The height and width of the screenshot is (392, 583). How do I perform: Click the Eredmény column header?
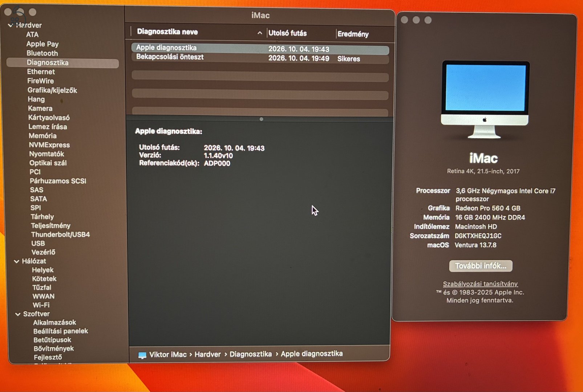click(x=353, y=34)
